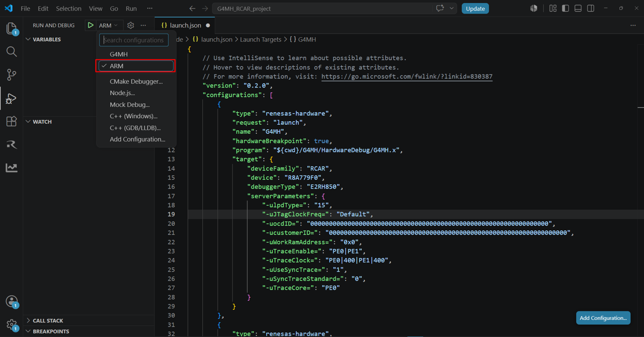Go forward with the right arrow
The height and width of the screenshot is (337, 644).
pyautogui.click(x=205, y=9)
